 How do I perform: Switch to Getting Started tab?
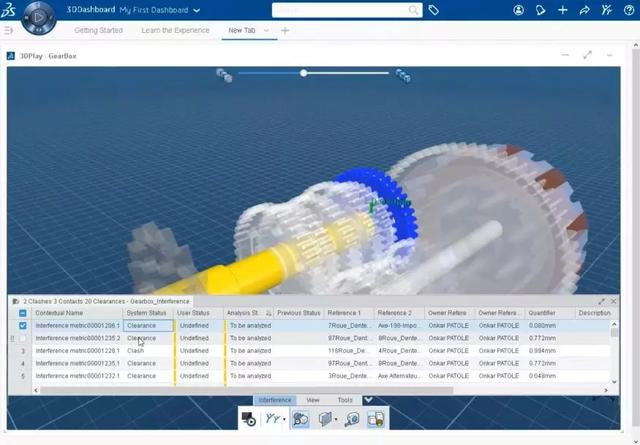(x=98, y=30)
